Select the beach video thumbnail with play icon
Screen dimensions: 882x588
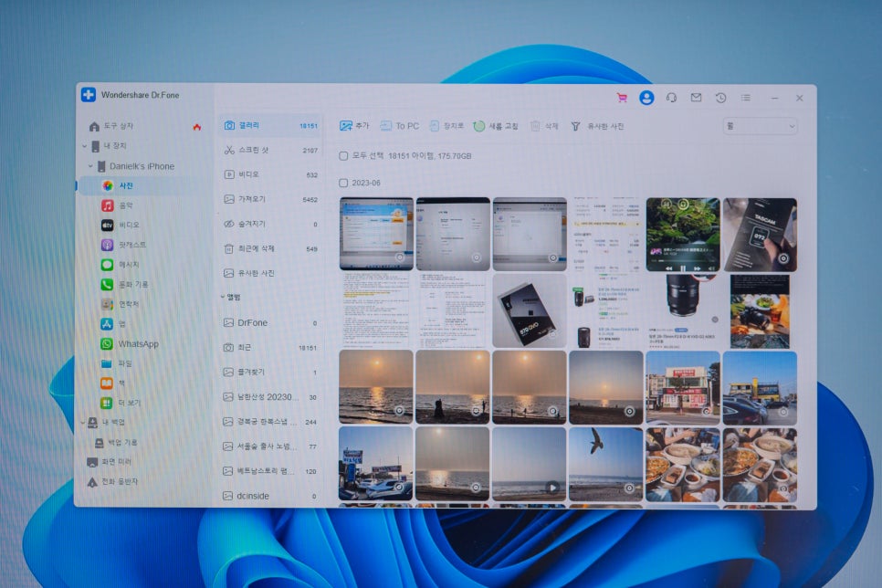(530, 464)
